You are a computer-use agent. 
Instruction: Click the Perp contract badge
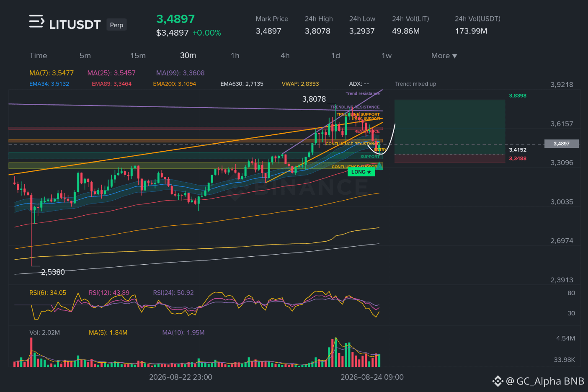click(116, 25)
